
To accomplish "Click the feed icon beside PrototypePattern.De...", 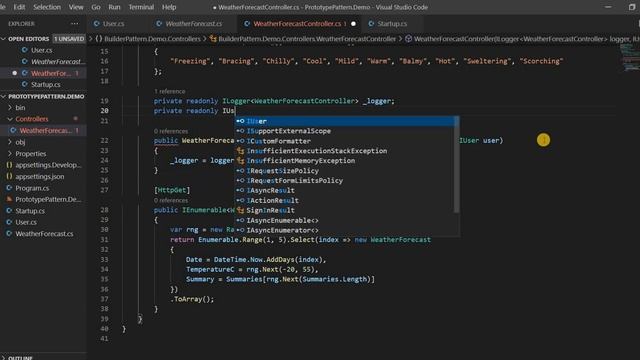I will [9, 200].
